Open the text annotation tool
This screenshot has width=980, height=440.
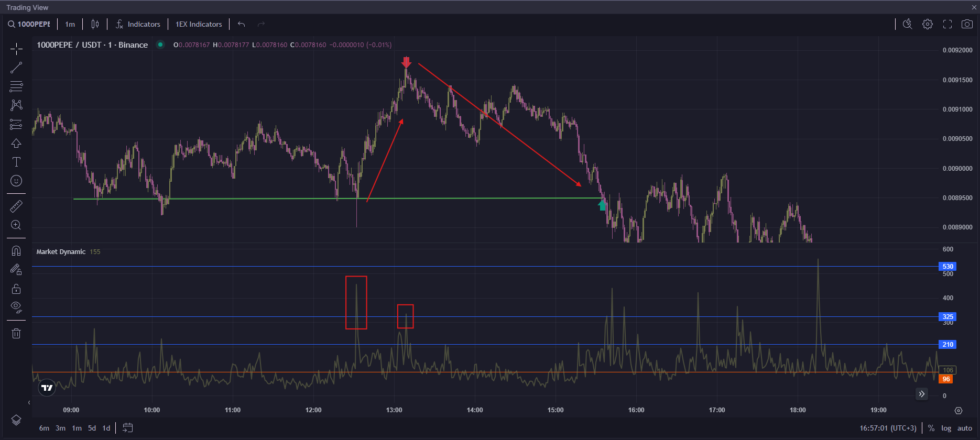[x=16, y=162]
